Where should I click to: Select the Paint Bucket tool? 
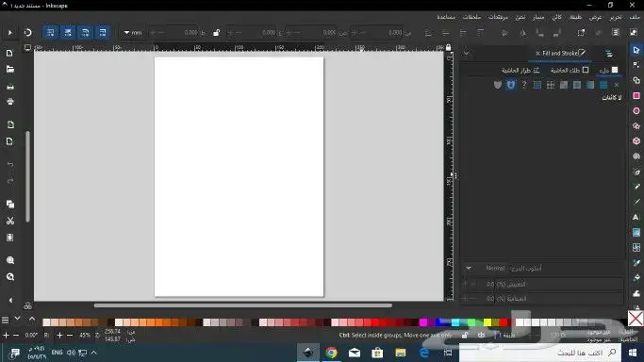(x=636, y=278)
